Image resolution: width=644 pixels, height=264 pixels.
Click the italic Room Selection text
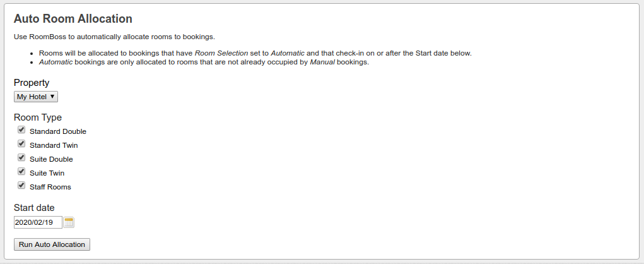[x=221, y=53]
